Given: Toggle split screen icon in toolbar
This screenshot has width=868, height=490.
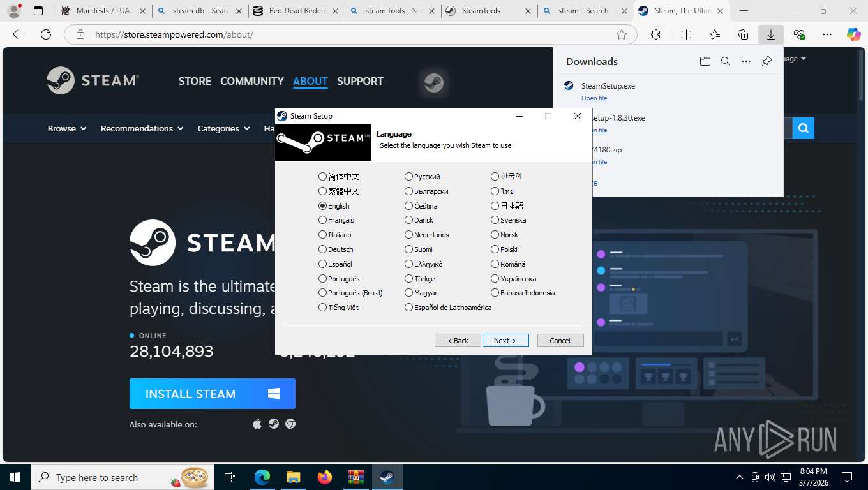Looking at the screenshot, I should (687, 35).
